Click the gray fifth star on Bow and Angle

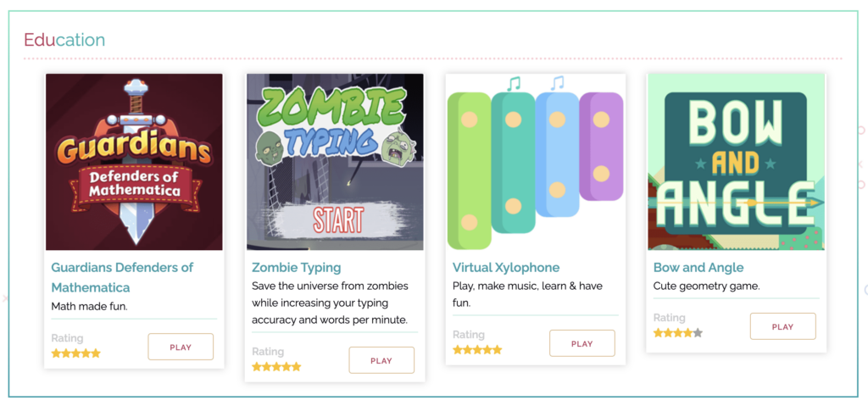(698, 333)
